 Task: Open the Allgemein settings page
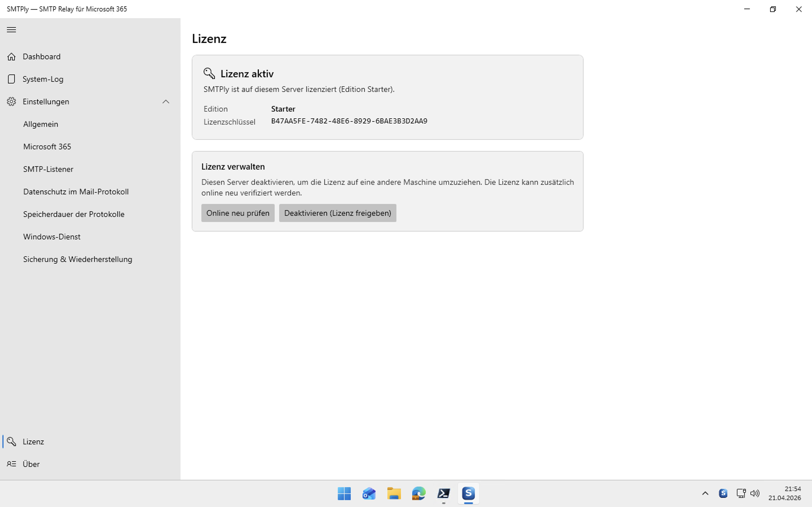[41, 124]
